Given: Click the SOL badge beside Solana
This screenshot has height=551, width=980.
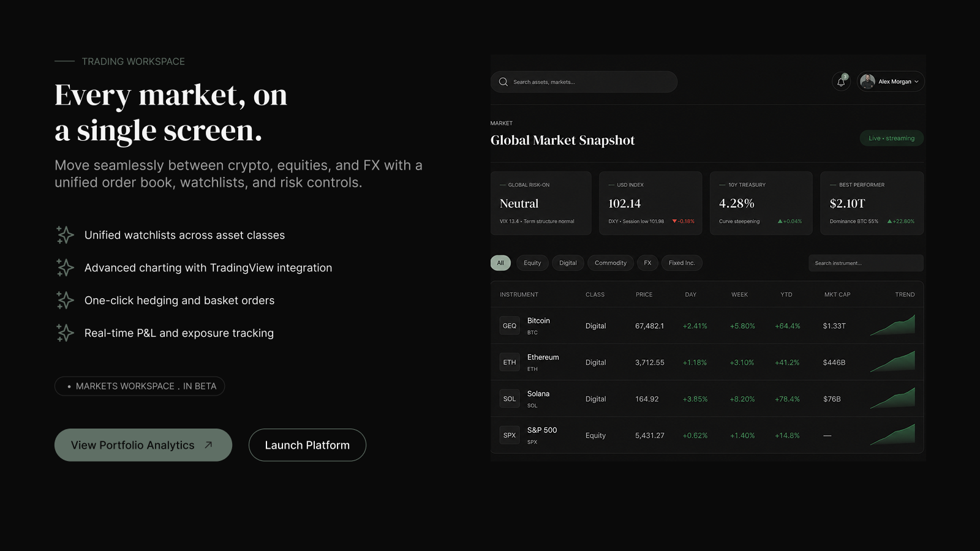Looking at the screenshot, I should tap(510, 399).
